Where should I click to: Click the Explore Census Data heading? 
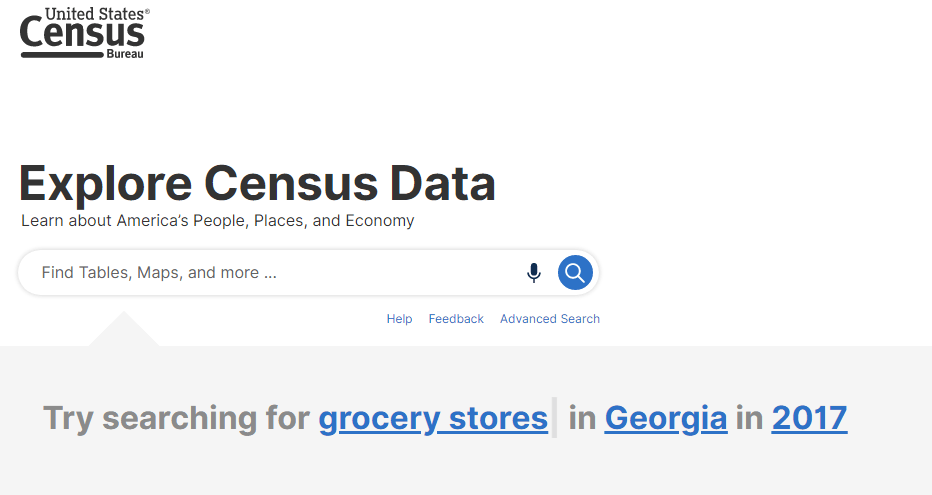point(257,184)
